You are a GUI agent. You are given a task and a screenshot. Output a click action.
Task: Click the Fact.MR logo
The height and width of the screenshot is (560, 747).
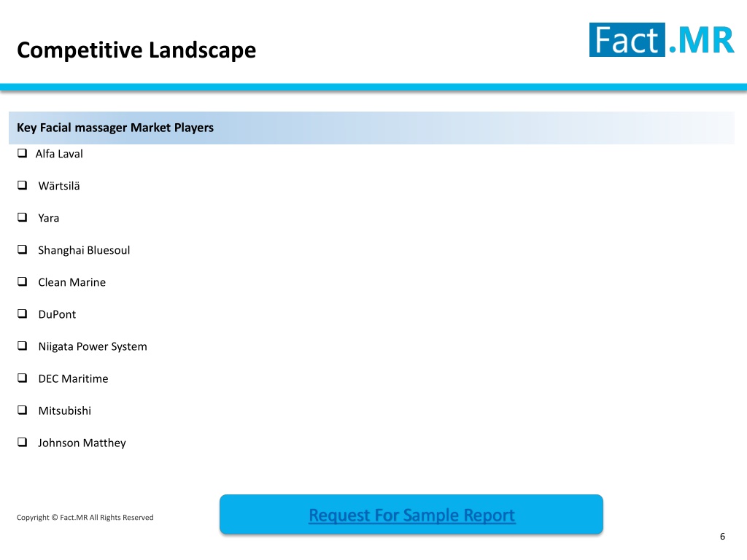(x=662, y=40)
